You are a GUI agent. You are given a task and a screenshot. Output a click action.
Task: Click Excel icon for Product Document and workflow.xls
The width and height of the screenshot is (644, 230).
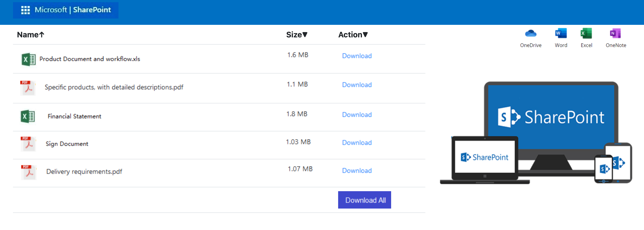click(28, 60)
